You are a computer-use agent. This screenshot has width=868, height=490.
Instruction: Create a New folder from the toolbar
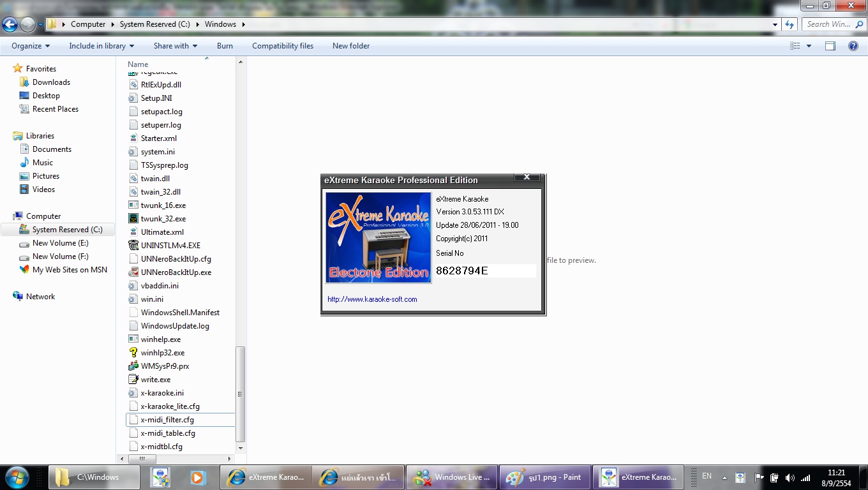tap(351, 46)
